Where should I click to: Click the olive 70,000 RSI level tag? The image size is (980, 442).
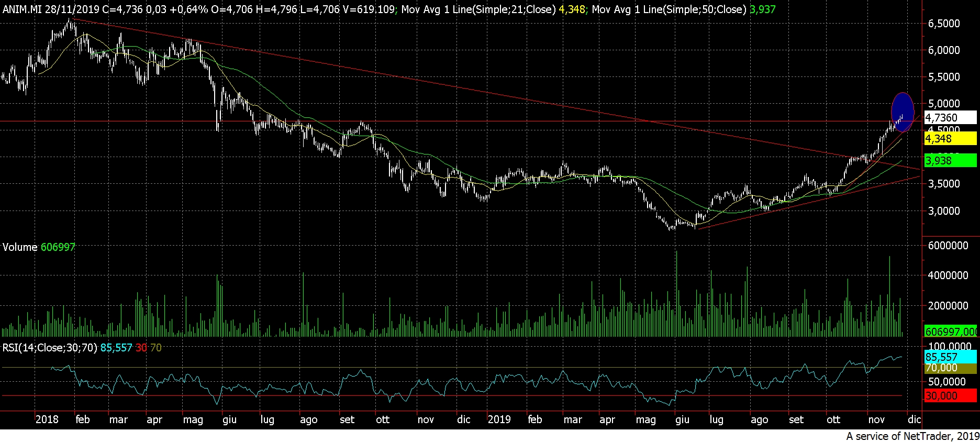pyautogui.click(x=951, y=368)
